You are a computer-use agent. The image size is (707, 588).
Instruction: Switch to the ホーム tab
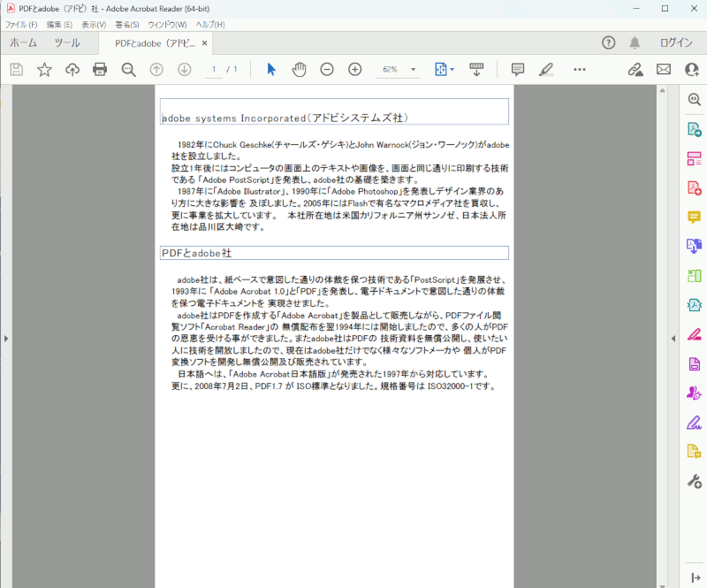(x=23, y=42)
